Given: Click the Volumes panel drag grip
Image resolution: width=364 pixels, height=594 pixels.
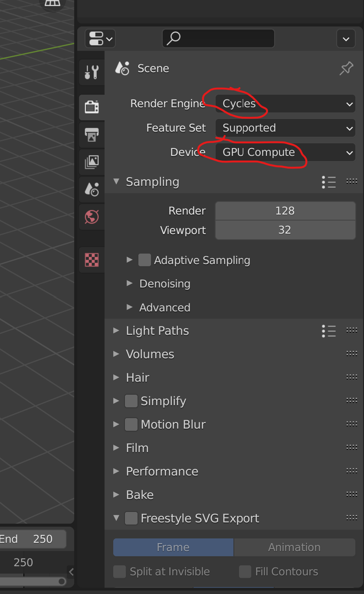Looking at the screenshot, I should point(351,354).
